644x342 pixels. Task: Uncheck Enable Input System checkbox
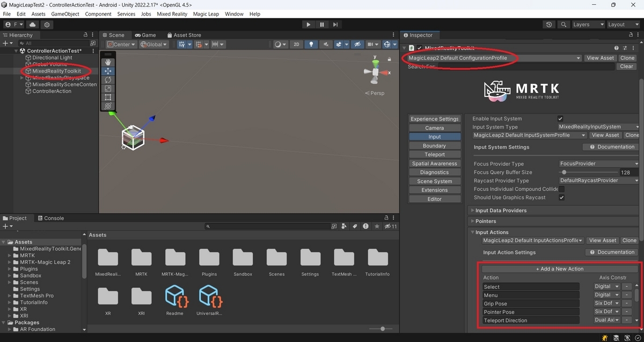tap(560, 118)
